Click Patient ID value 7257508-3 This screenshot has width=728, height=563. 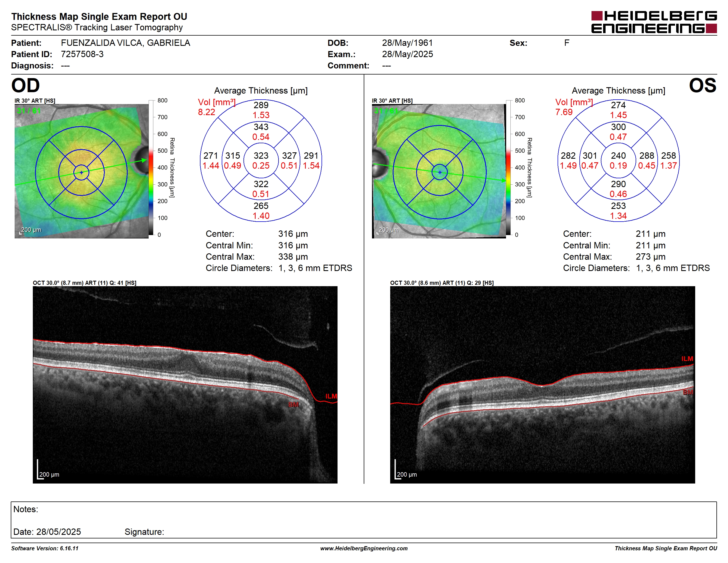[82, 54]
